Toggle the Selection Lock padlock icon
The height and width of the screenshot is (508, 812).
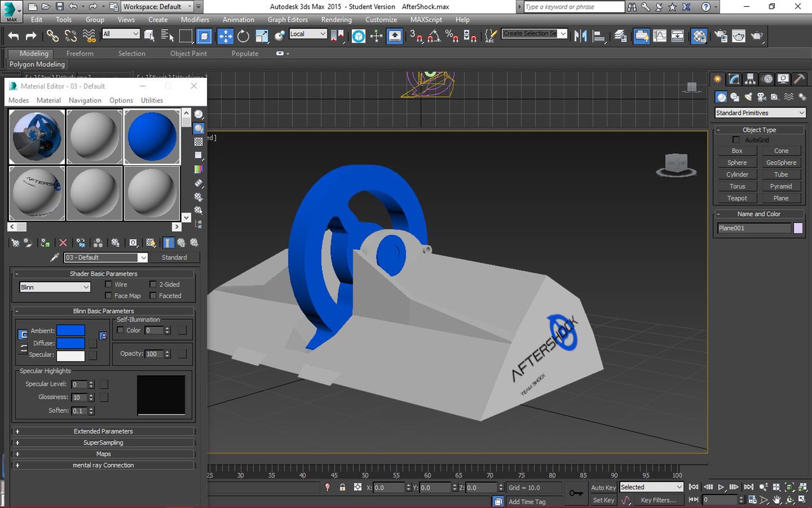click(342, 487)
